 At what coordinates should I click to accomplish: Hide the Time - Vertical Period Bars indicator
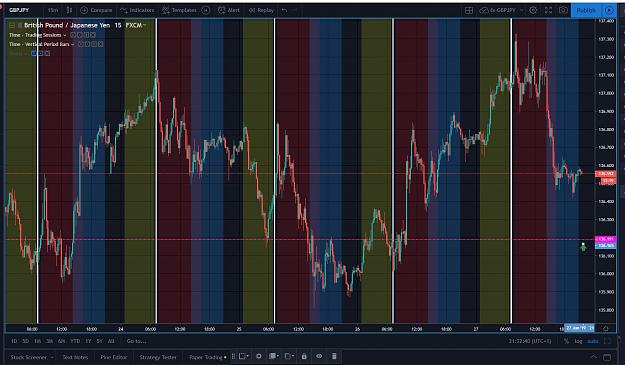[81, 44]
